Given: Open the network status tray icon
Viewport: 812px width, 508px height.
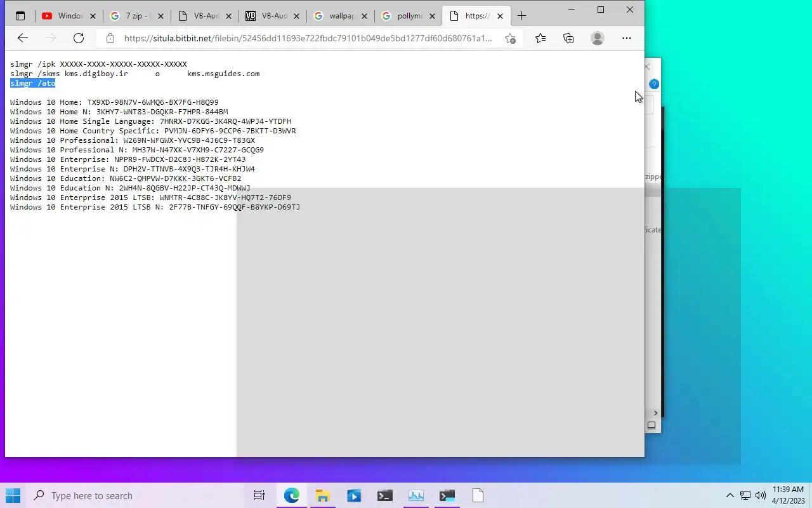Looking at the screenshot, I should pos(745,495).
